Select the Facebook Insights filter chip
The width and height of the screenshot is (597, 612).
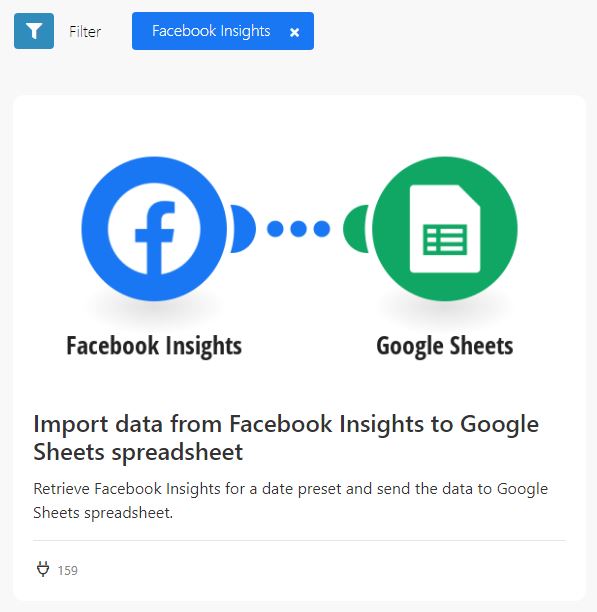coord(223,31)
